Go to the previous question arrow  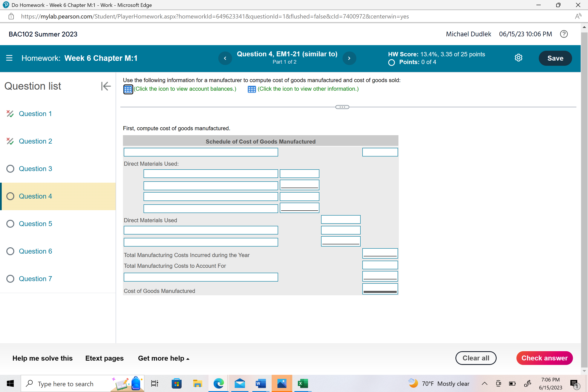(x=225, y=58)
